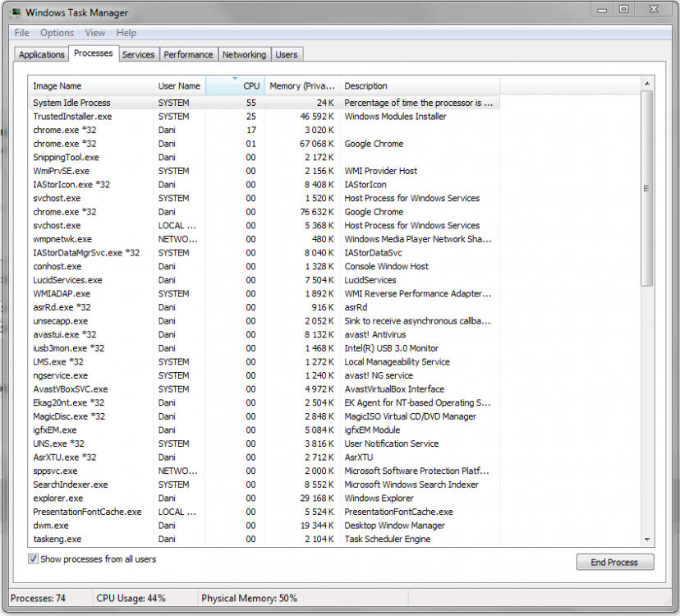680x616 pixels.
Task: Click the Task Manager title bar icon
Action: pos(16,12)
